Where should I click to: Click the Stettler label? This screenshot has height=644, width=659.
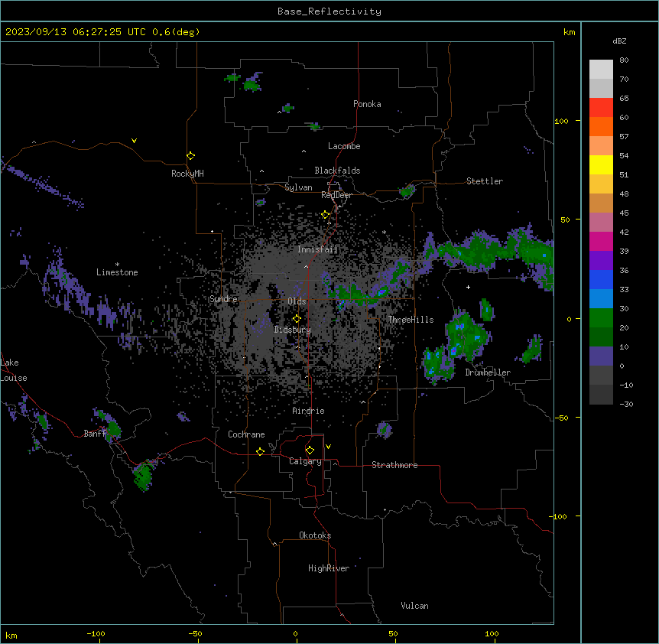point(484,181)
